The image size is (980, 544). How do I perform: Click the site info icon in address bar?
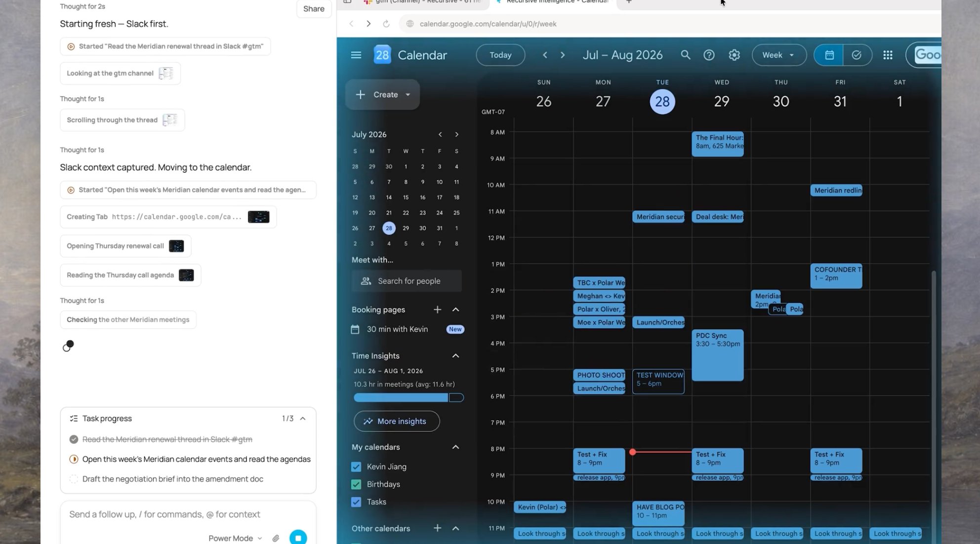[x=409, y=24]
